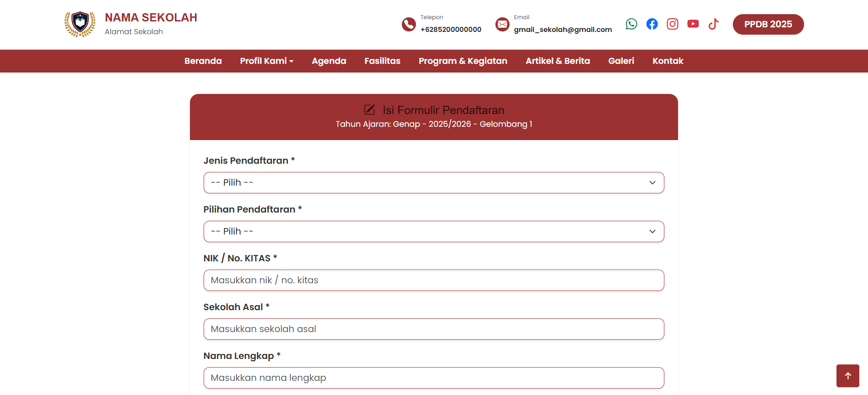This screenshot has height=395, width=868.
Task: Click the red telephone icon
Action: [409, 24]
